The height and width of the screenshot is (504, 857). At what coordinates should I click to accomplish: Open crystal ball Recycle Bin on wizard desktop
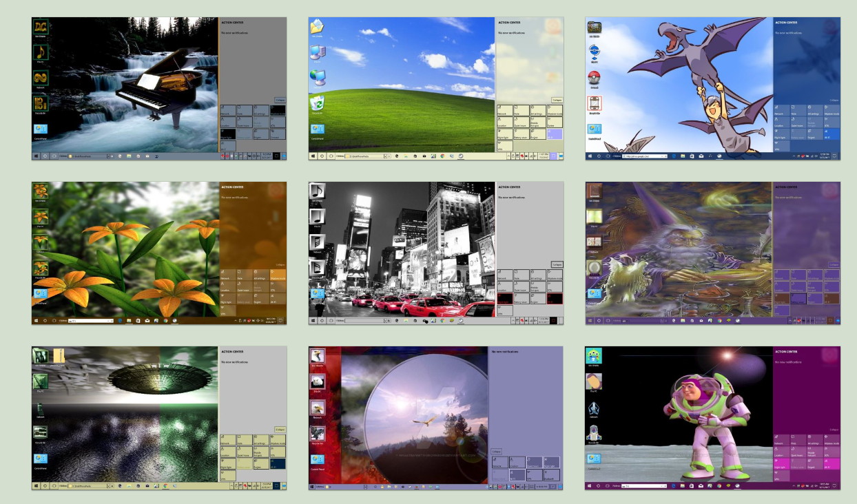pyautogui.click(x=595, y=268)
